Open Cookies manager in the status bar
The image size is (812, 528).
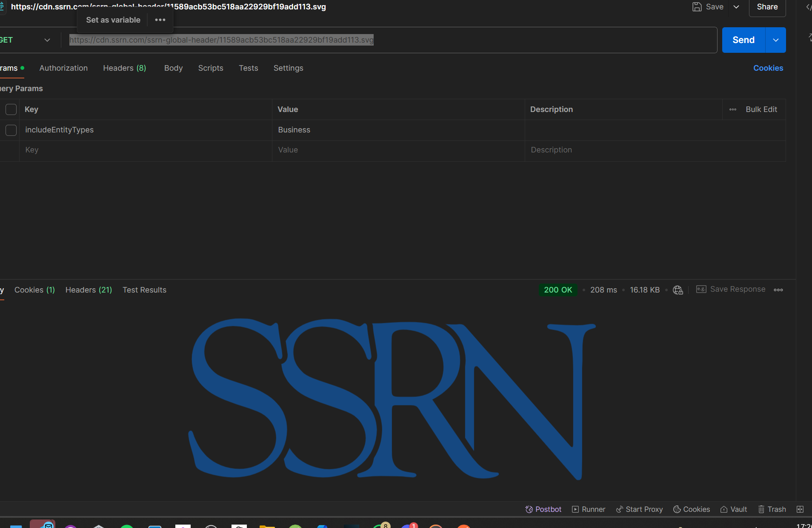[691, 509]
